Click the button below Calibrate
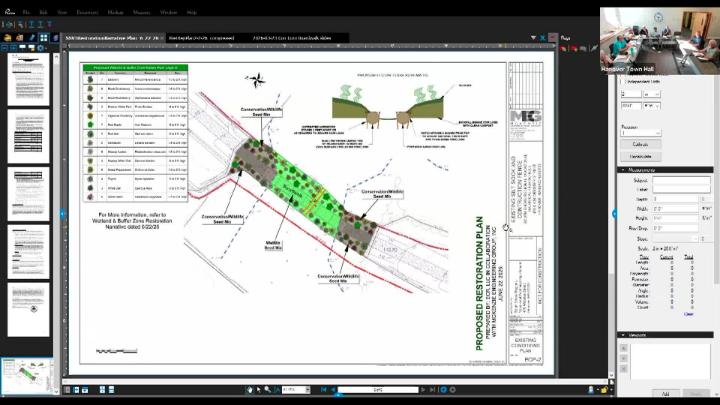 641,157
